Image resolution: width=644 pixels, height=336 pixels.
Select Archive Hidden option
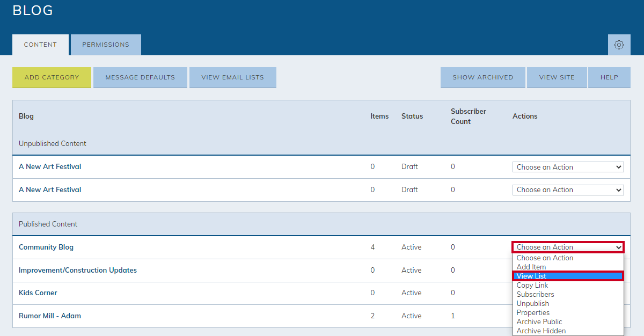(x=568, y=331)
